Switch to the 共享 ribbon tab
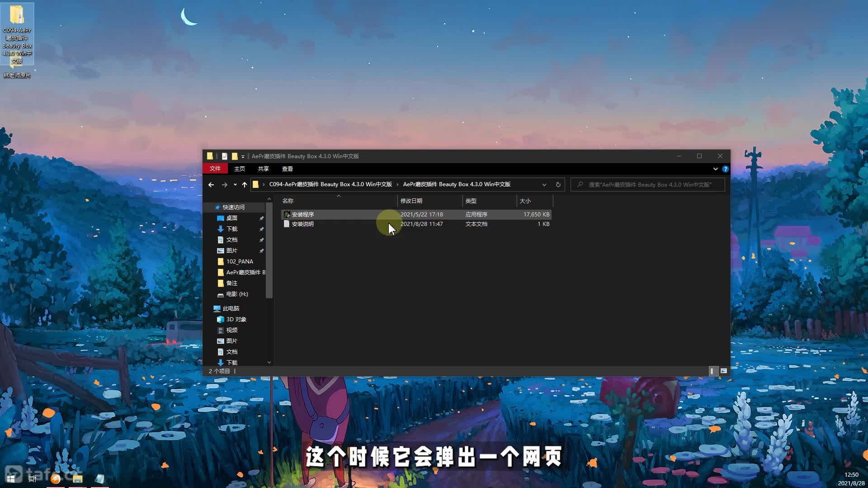This screenshot has height=488, width=868. point(264,169)
